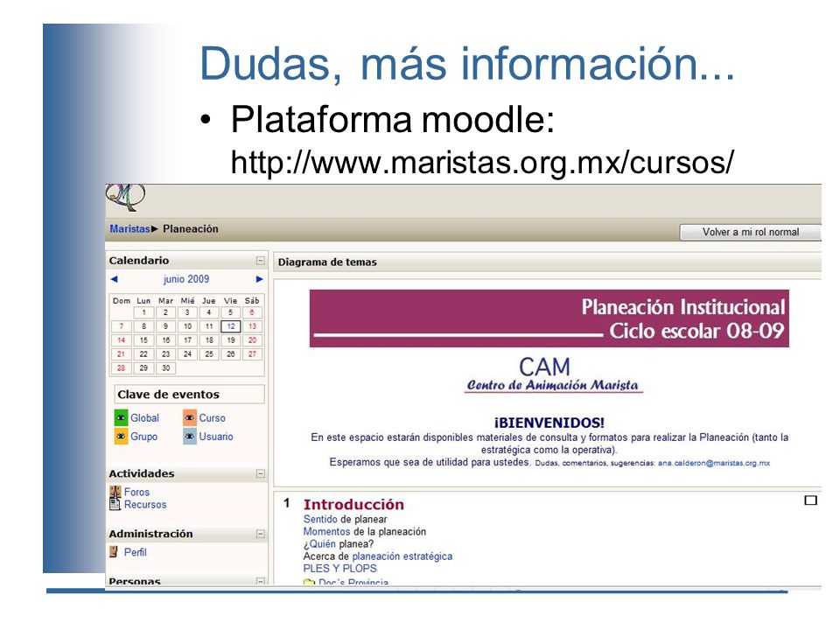Click the Perfil icon under Administración
The width and height of the screenshot is (840, 630).
coord(114,551)
